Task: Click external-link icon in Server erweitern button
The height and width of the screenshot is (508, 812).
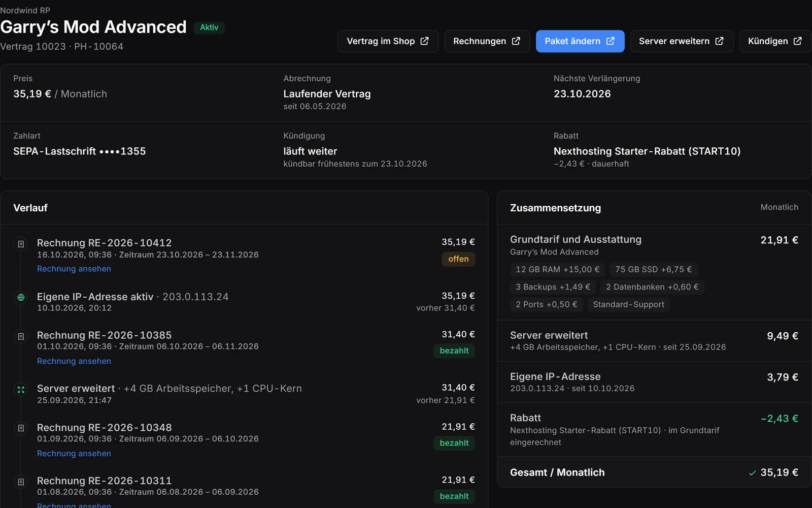Action: click(719, 41)
